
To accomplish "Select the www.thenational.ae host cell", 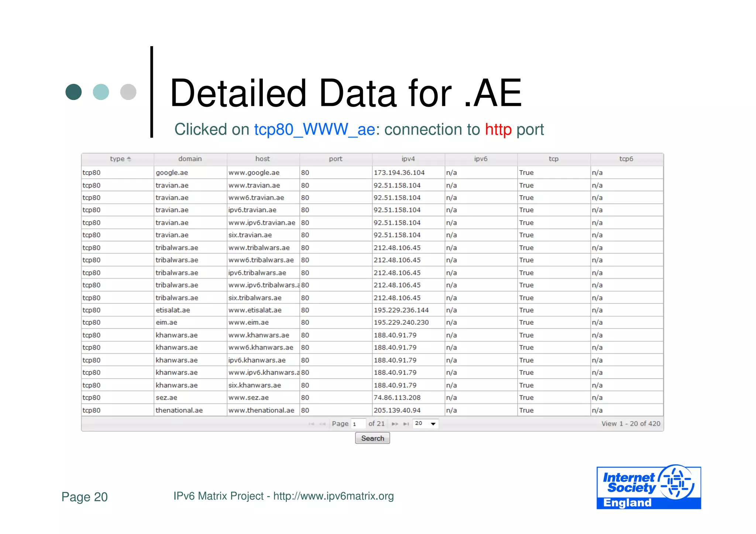I will (x=263, y=410).
